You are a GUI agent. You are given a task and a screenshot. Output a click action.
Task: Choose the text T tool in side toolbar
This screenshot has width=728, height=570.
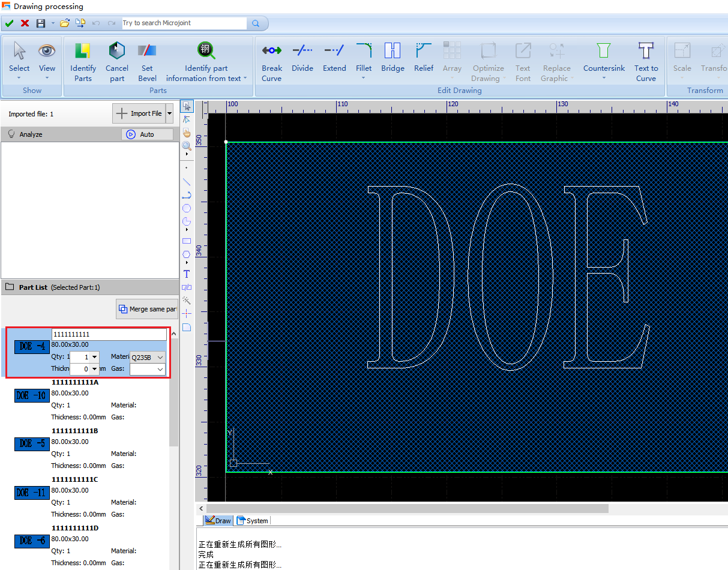[x=187, y=274]
